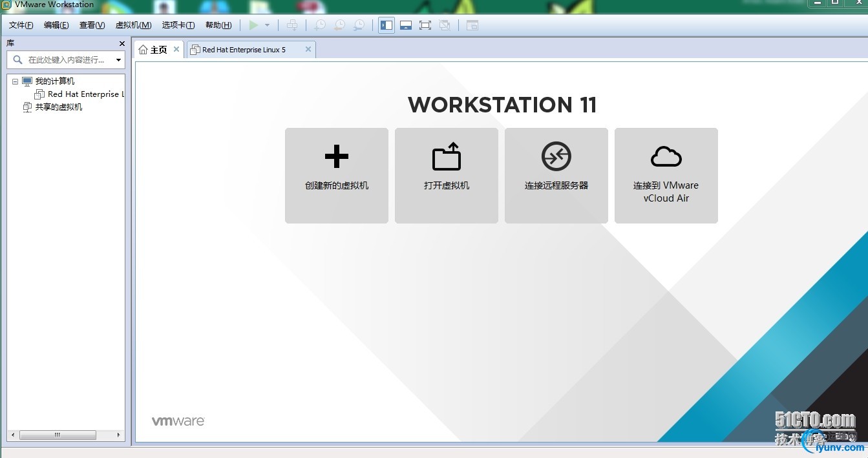Click the 打开虚拟机 tile
The height and width of the screenshot is (458, 868).
[x=447, y=176]
